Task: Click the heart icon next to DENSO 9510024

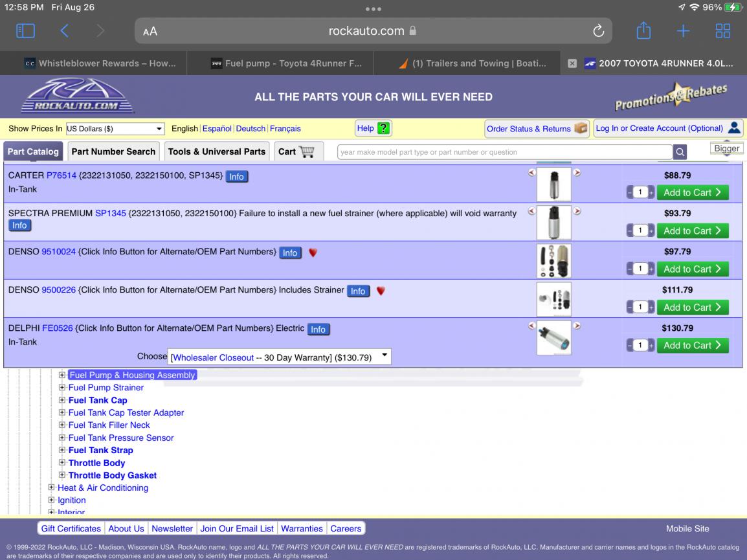Action: click(313, 252)
